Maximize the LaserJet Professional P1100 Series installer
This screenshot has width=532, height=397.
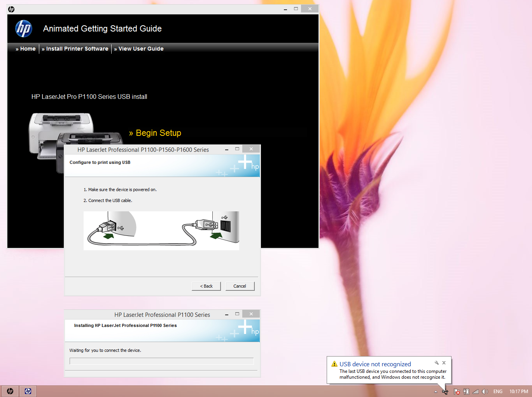point(237,314)
